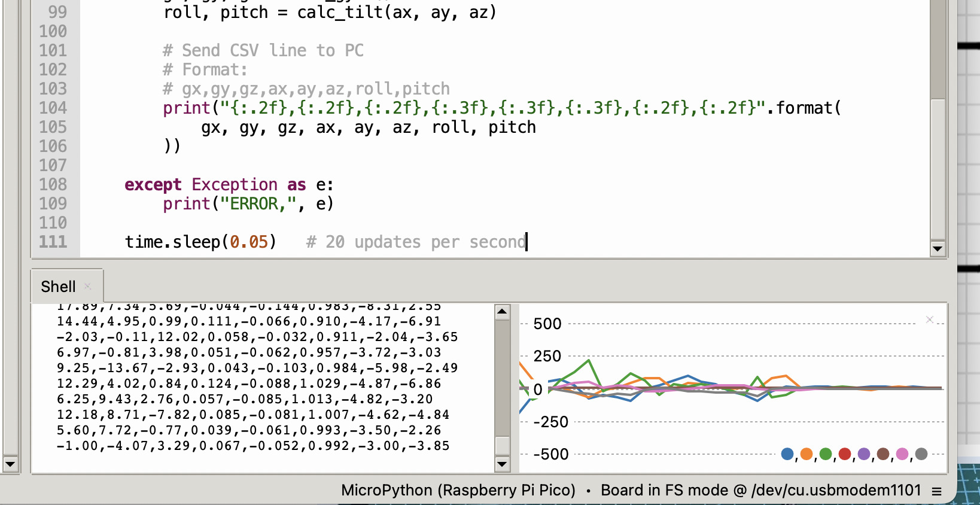Click the 250 axis label in plotter
The image size is (980, 505).
[x=547, y=356]
